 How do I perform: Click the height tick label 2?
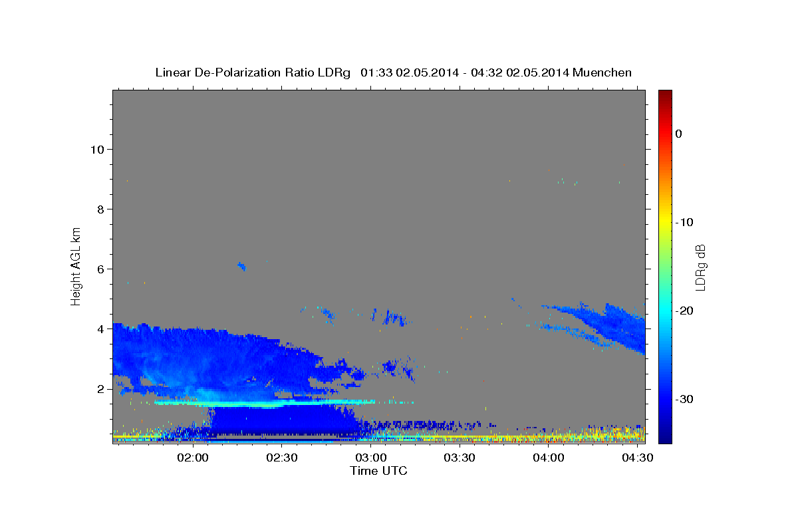[100, 388]
